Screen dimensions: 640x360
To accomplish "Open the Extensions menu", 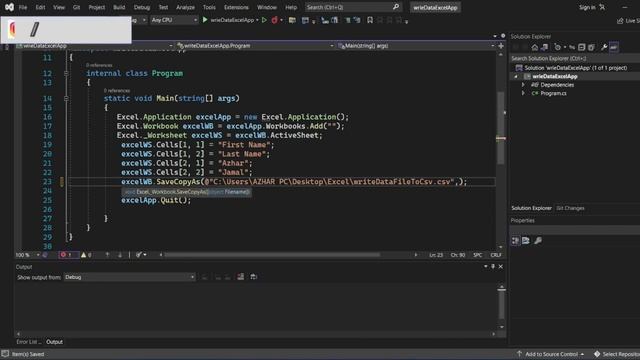I will point(236,7).
